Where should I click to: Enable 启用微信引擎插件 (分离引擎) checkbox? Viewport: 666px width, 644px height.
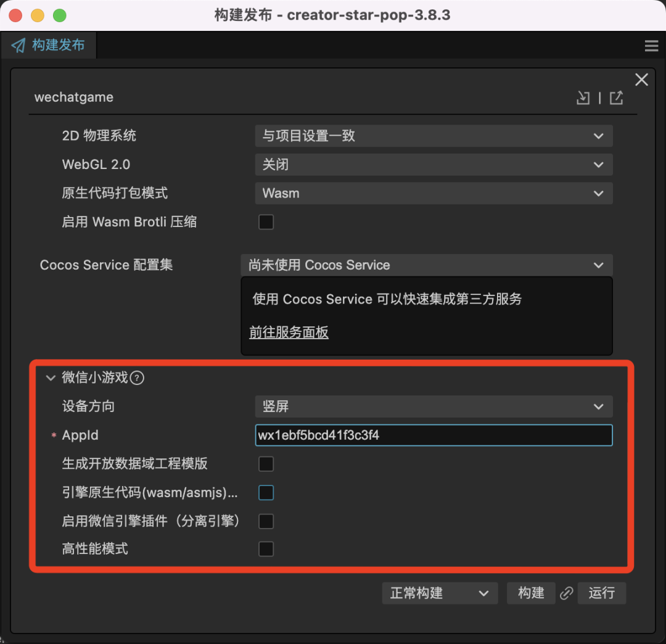point(266,521)
